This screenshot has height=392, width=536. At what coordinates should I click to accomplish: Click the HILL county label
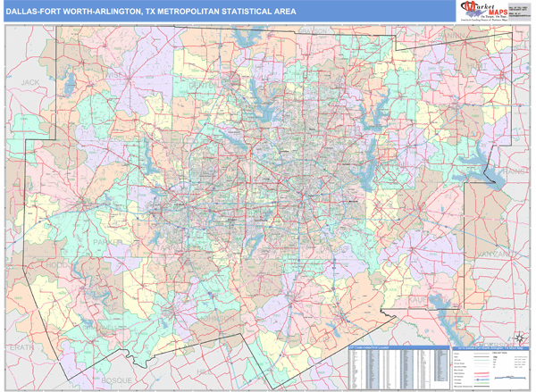(205, 371)
